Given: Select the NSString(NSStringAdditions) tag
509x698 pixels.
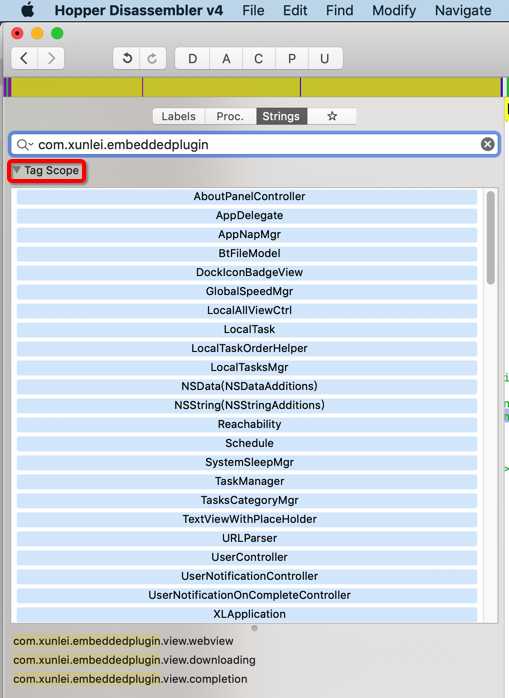Looking at the screenshot, I should pyautogui.click(x=247, y=405).
